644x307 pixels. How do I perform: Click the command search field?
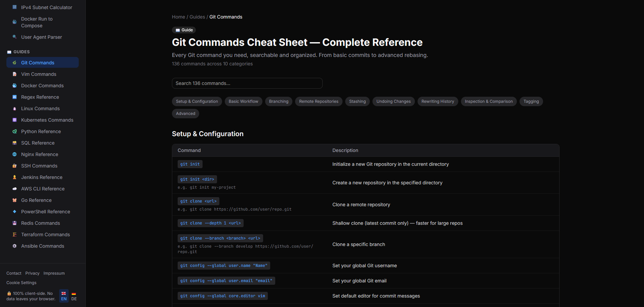pyautogui.click(x=247, y=83)
